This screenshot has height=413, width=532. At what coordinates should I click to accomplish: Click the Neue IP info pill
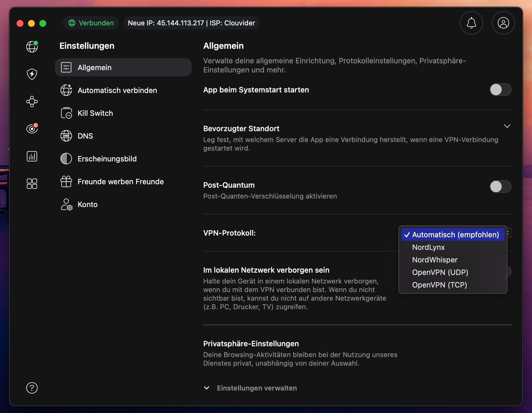pyautogui.click(x=191, y=23)
